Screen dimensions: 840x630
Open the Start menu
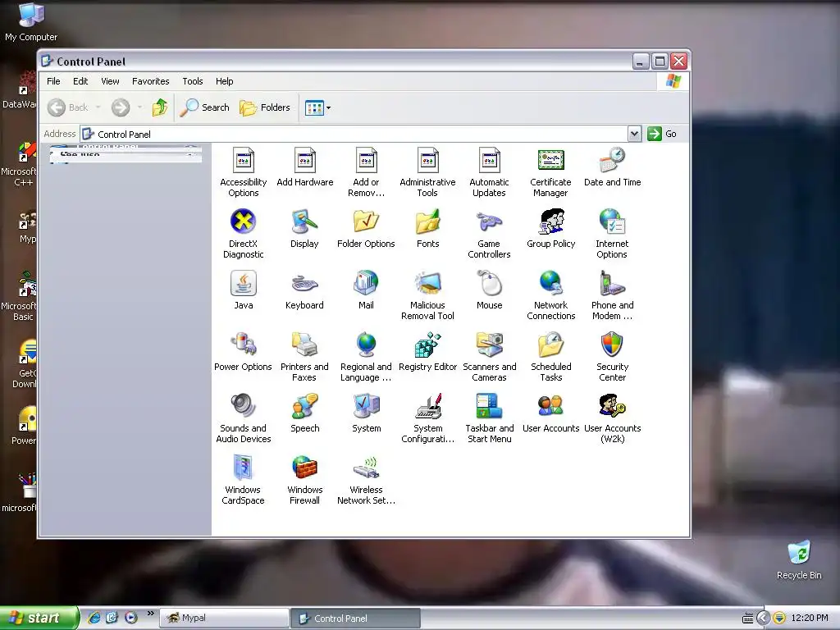click(39, 619)
